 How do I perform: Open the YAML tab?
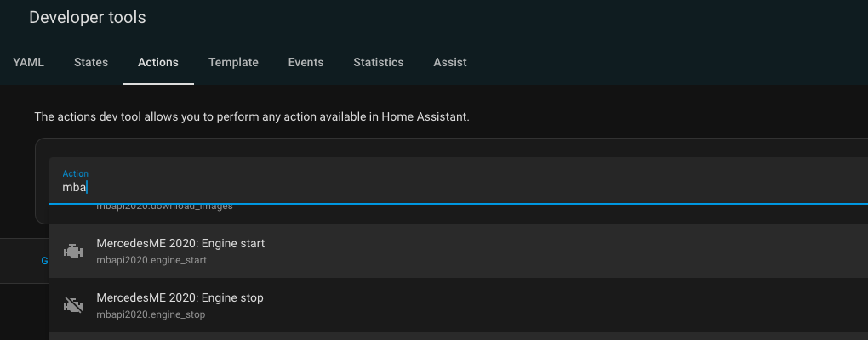pyautogui.click(x=29, y=62)
